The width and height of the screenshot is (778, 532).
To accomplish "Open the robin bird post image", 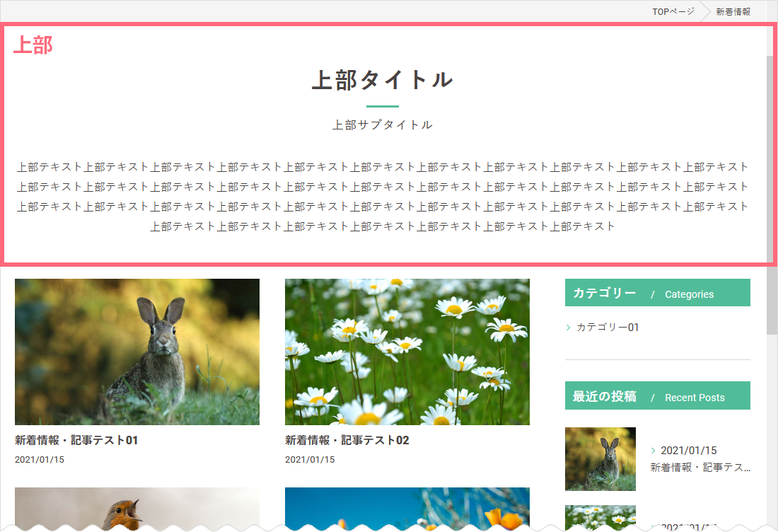I will coord(137,508).
